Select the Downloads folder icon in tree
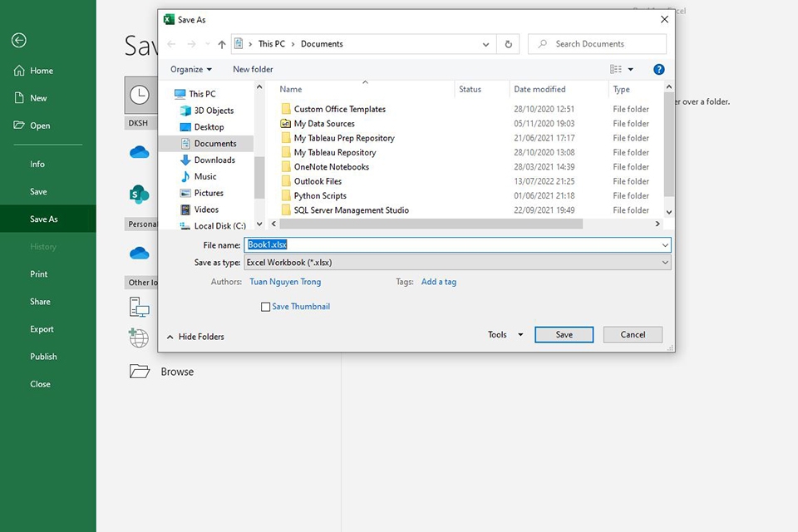 (185, 160)
